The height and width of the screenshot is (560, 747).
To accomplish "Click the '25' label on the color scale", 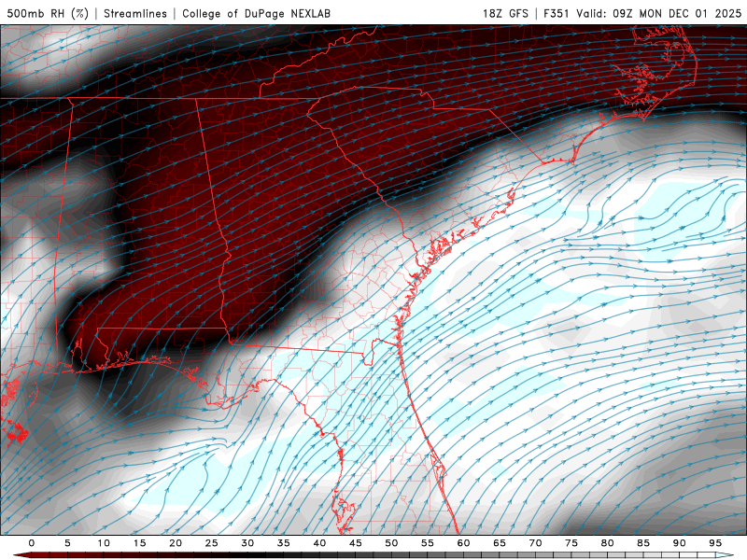I will (x=212, y=543).
